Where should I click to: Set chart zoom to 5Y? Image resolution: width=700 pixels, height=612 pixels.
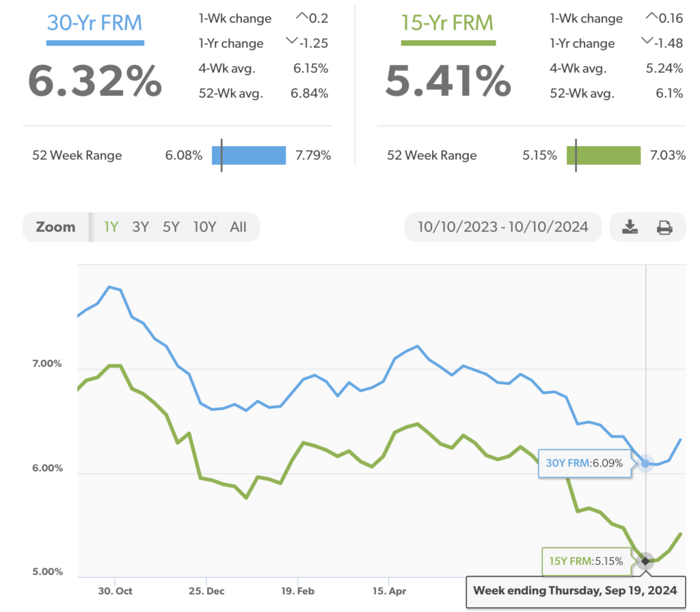[171, 227]
